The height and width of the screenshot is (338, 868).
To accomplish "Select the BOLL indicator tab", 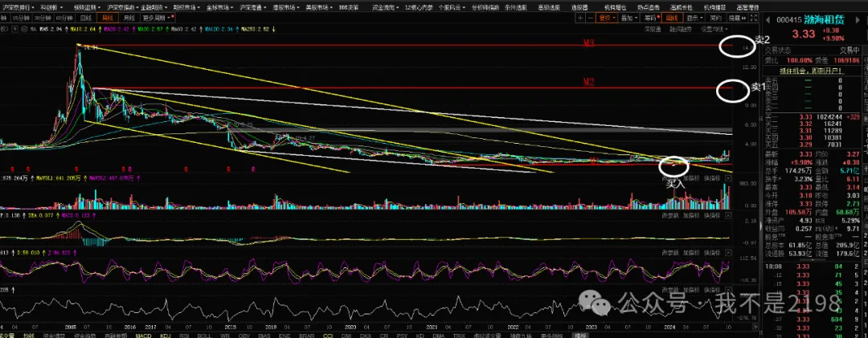I will point(204,336).
